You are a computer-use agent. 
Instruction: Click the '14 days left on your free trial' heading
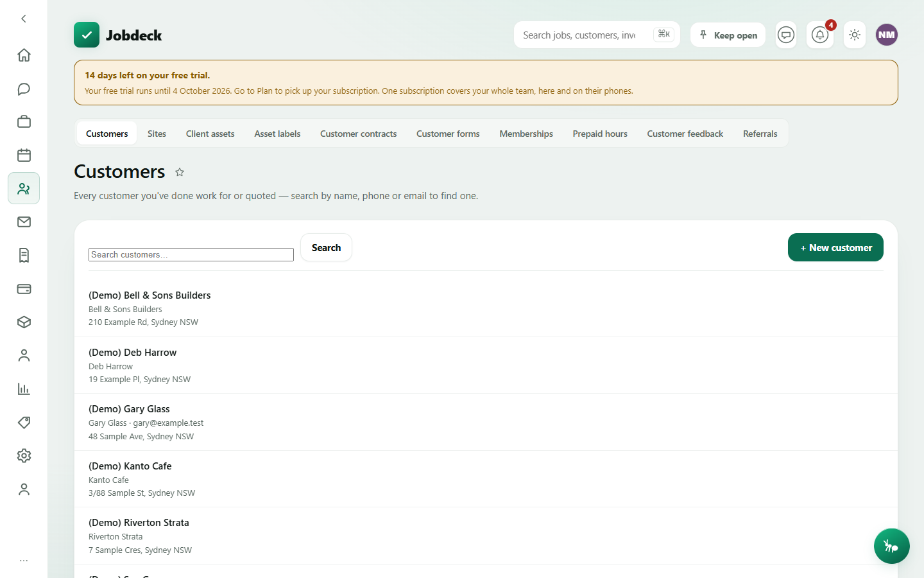click(148, 75)
